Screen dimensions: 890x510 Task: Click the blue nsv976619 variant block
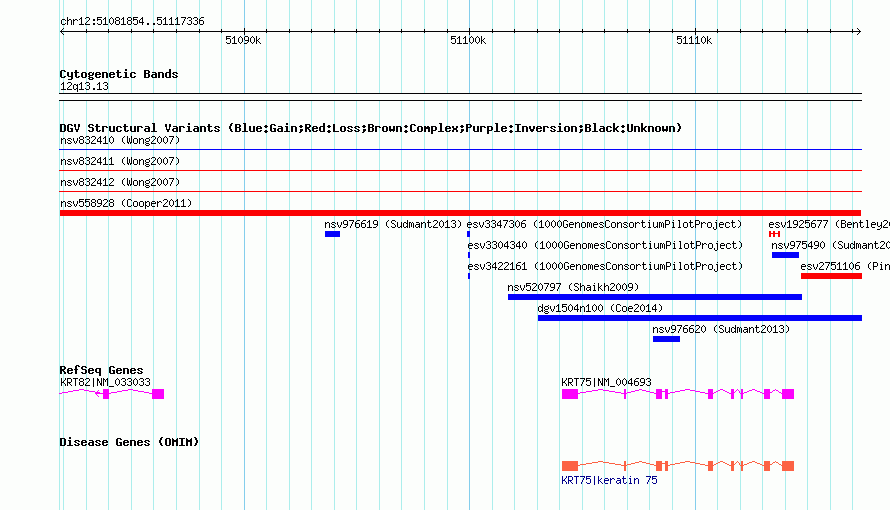pos(333,234)
